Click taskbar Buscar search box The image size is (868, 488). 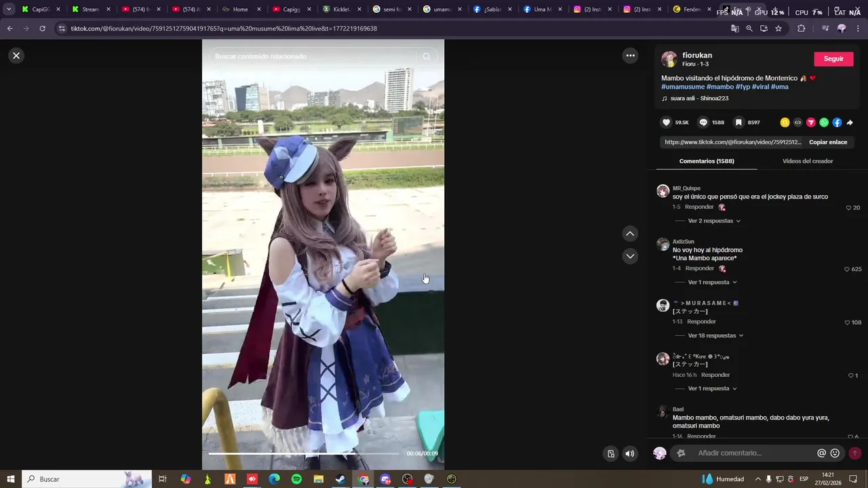87,479
